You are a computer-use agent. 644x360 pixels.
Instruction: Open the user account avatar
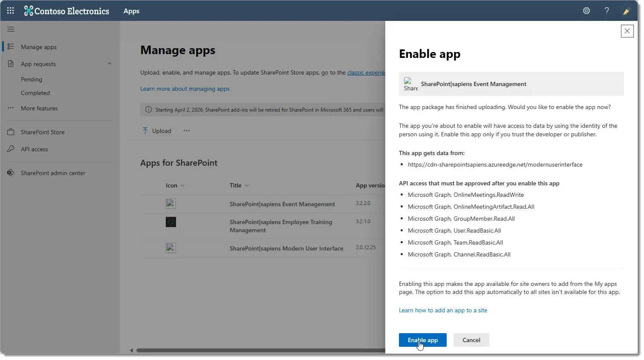(627, 11)
